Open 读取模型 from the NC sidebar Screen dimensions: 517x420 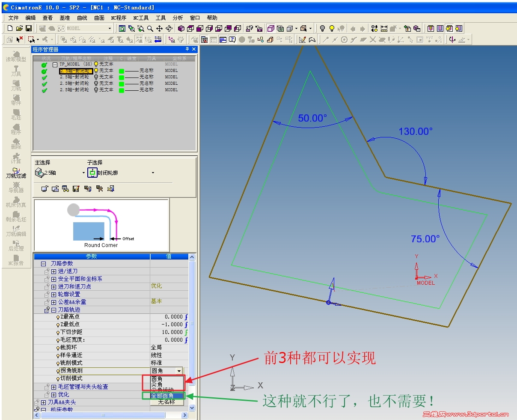pos(16,56)
